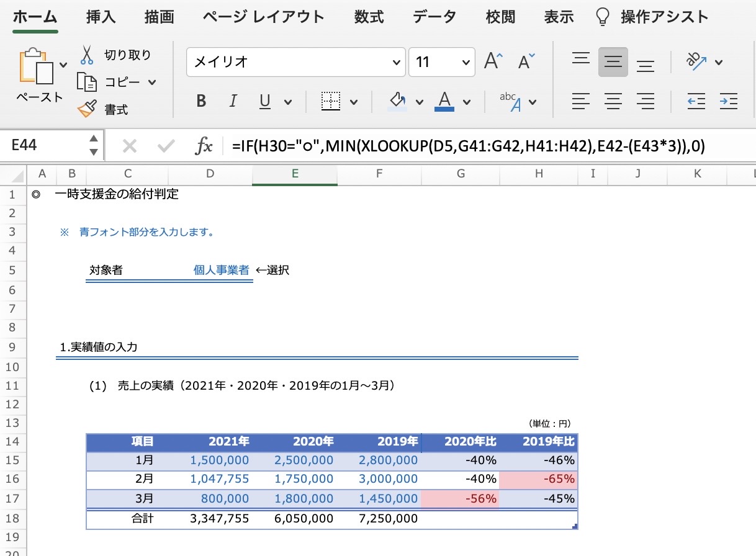Image resolution: width=756 pixels, height=556 pixels.
Task: Click the decrease indent icon
Action: [x=696, y=101]
